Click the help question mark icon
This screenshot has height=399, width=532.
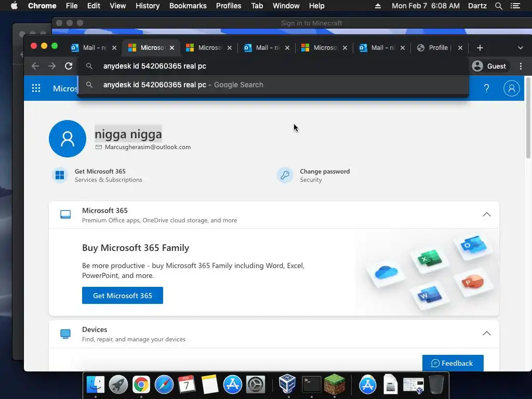tap(486, 88)
